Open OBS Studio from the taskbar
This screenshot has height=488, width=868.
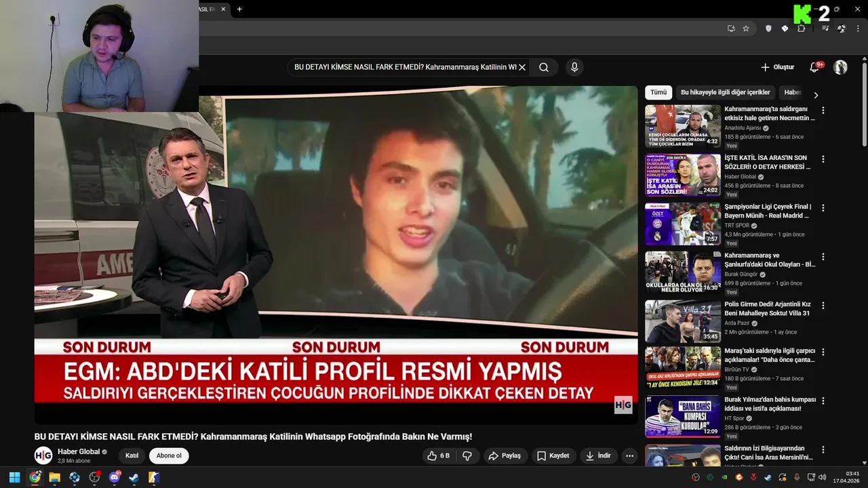tap(94, 477)
